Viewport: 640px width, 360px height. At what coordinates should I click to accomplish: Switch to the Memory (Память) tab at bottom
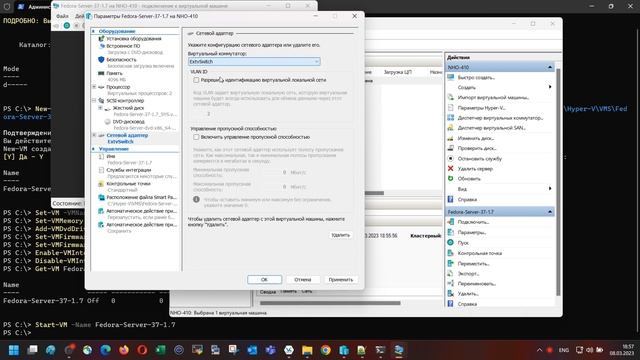click(x=288, y=291)
